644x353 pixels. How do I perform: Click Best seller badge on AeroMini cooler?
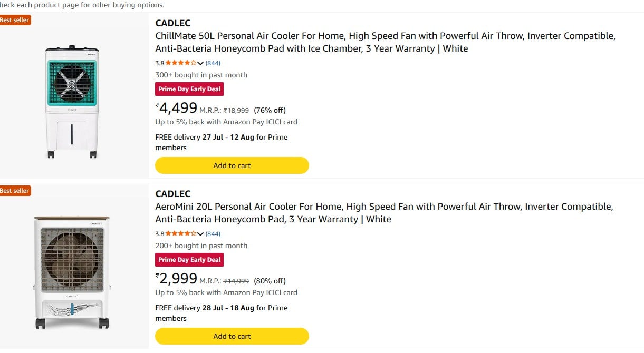[x=15, y=191]
